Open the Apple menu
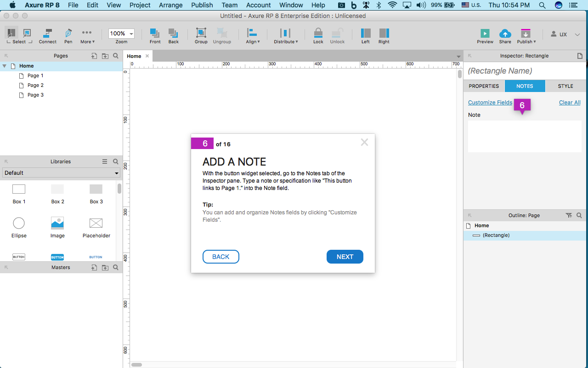This screenshot has width=588, height=368. coord(12,5)
